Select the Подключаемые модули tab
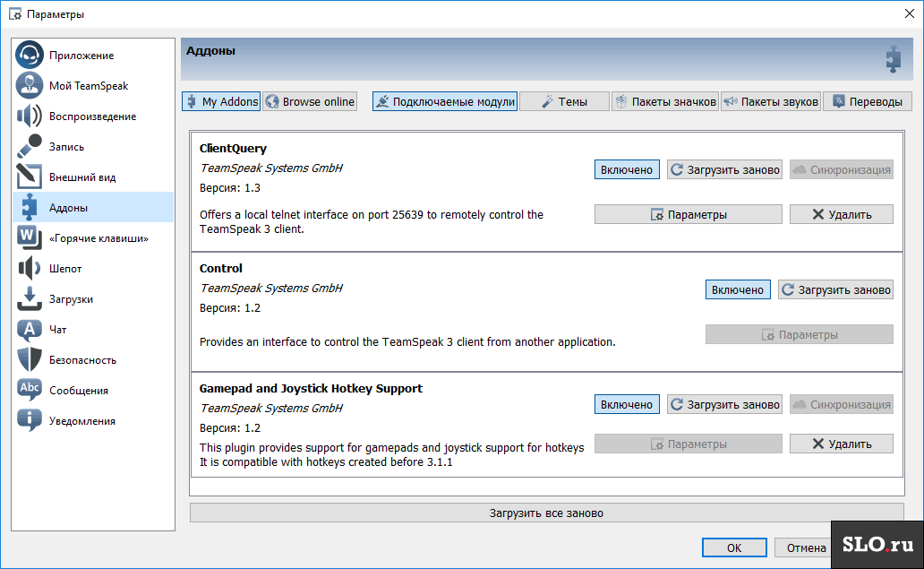The width and height of the screenshot is (924, 569). click(x=445, y=101)
